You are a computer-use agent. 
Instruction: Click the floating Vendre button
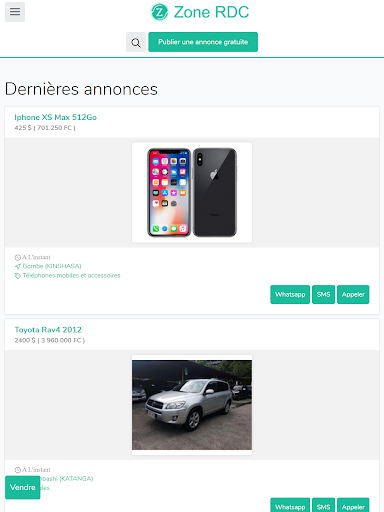point(23,487)
